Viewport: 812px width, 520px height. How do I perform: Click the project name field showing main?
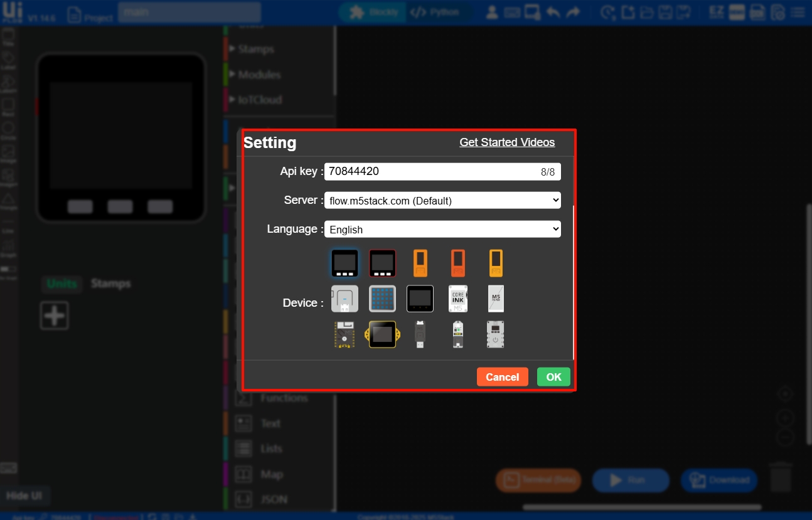click(189, 13)
